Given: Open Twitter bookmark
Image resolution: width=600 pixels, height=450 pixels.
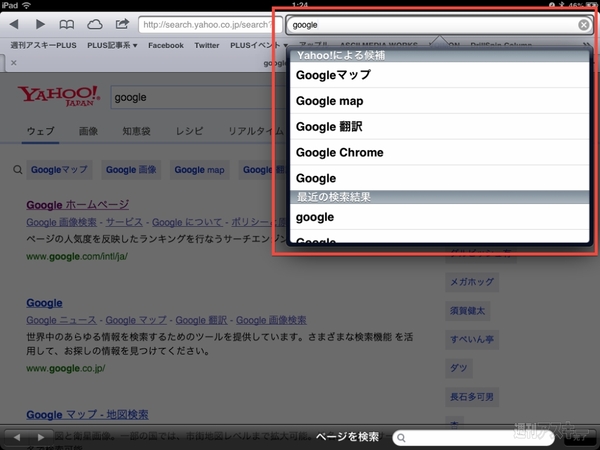Looking at the screenshot, I should click(x=207, y=45).
